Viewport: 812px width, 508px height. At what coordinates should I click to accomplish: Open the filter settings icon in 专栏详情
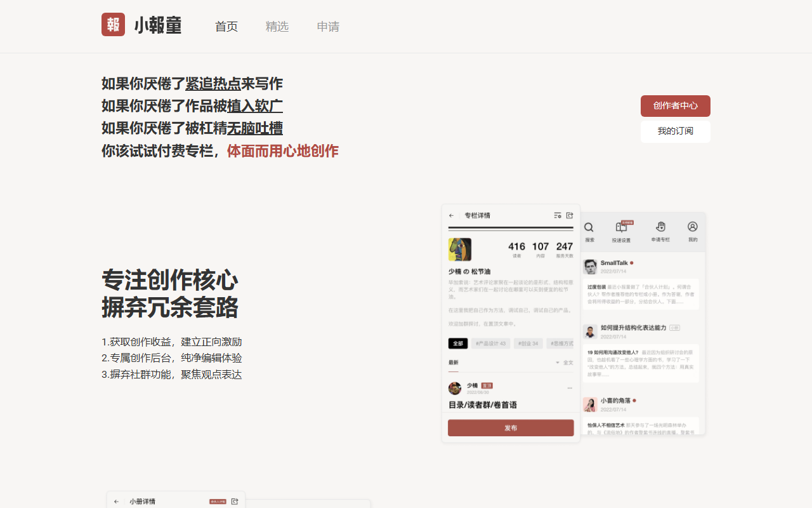[558, 215]
